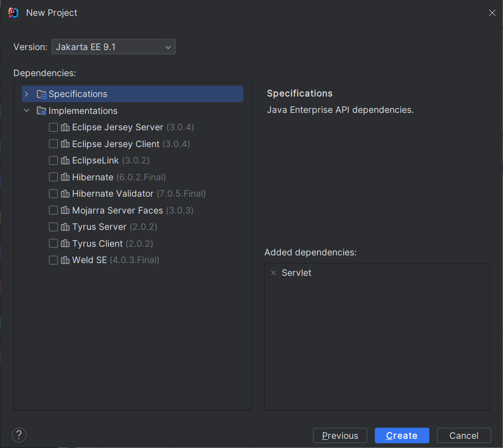The image size is (503, 448).
Task: Click the Specifications folder icon
Action: pyautogui.click(x=41, y=95)
